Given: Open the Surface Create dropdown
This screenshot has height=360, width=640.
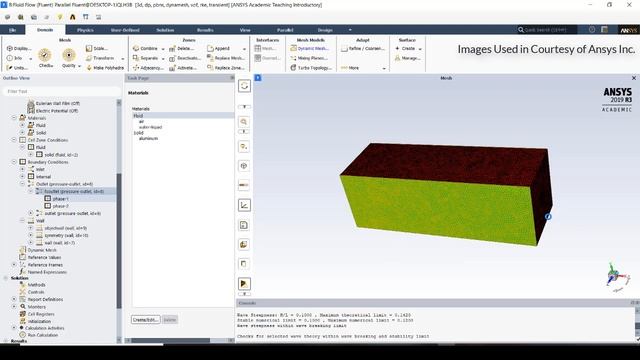Looking at the screenshot, I should tap(420, 49).
